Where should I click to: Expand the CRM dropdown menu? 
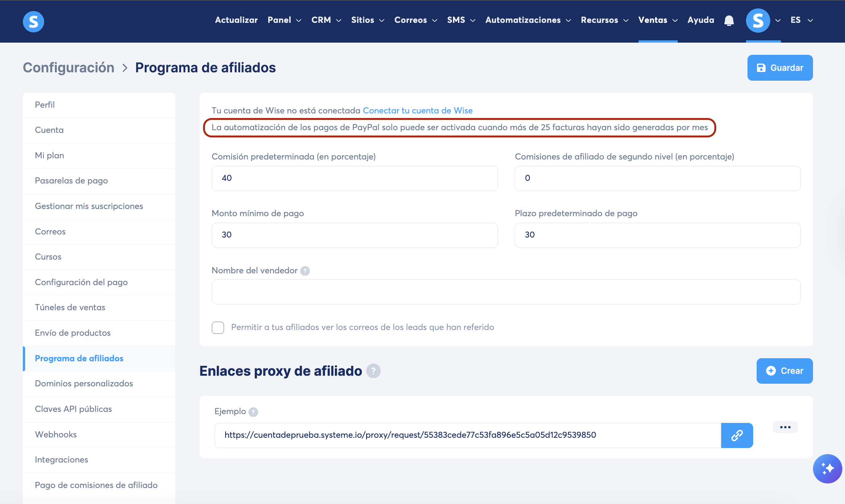click(326, 20)
